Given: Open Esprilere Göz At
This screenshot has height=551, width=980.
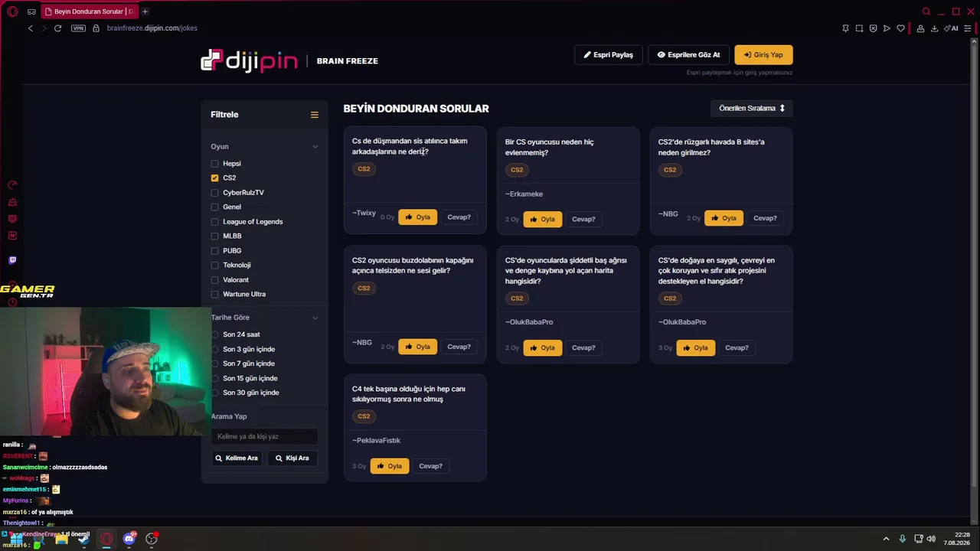Looking at the screenshot, I should [688, 55].
